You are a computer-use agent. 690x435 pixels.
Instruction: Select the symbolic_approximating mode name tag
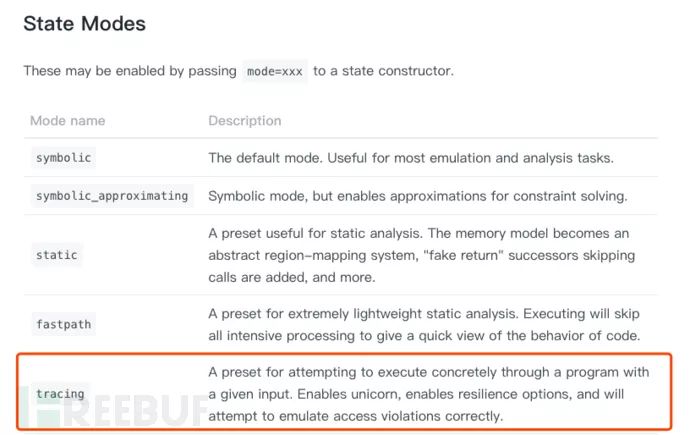coord(112,196)
